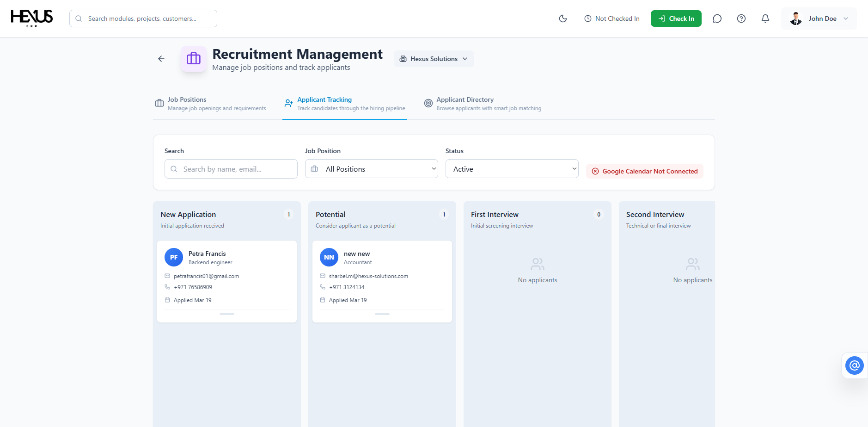Image resolution: width=868 pixels, height=427 pixels.
Task: Click First Interview column count badge
Action: (x=599, y=215)
